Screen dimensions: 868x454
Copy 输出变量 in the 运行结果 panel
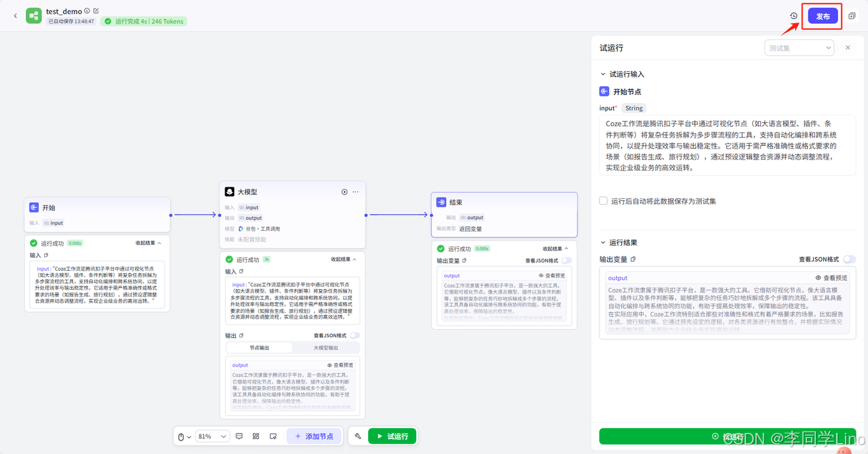coord(633,259)
